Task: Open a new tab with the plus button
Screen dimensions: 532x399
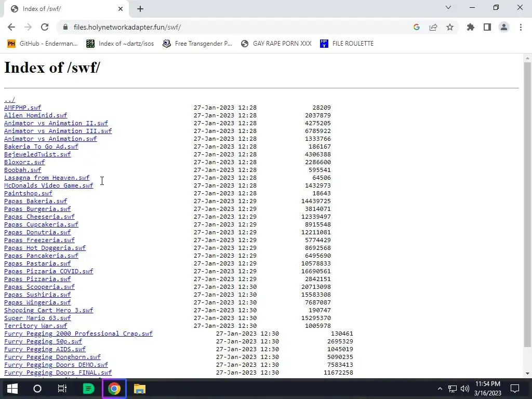Action: (140, 9)
